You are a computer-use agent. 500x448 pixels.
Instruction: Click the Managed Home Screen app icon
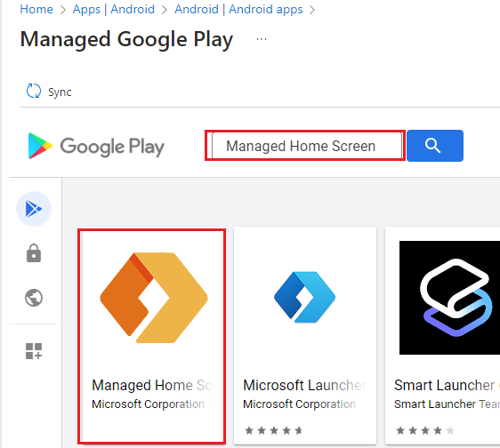tap(154, 298)
